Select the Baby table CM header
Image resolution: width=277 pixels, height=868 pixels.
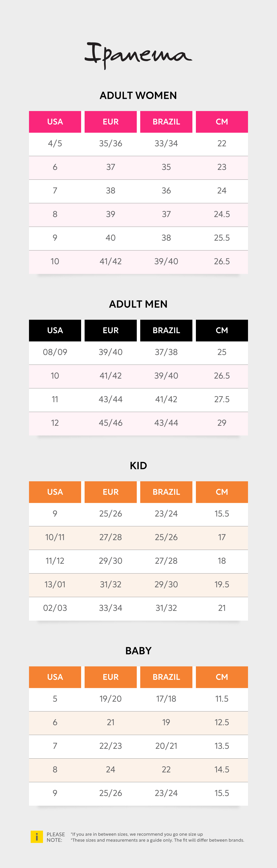222,677
